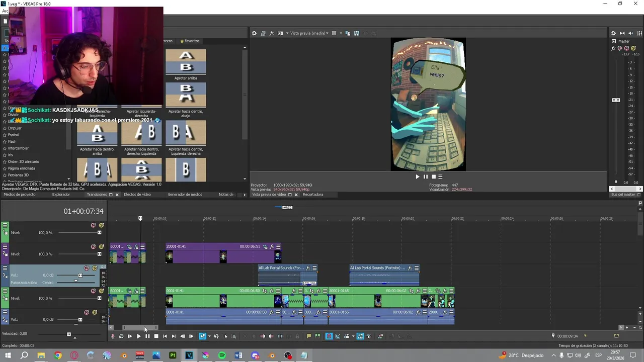Adjust track 3 volume slider
This screenshot has height=362, width=644.
(x=80, y=276)
